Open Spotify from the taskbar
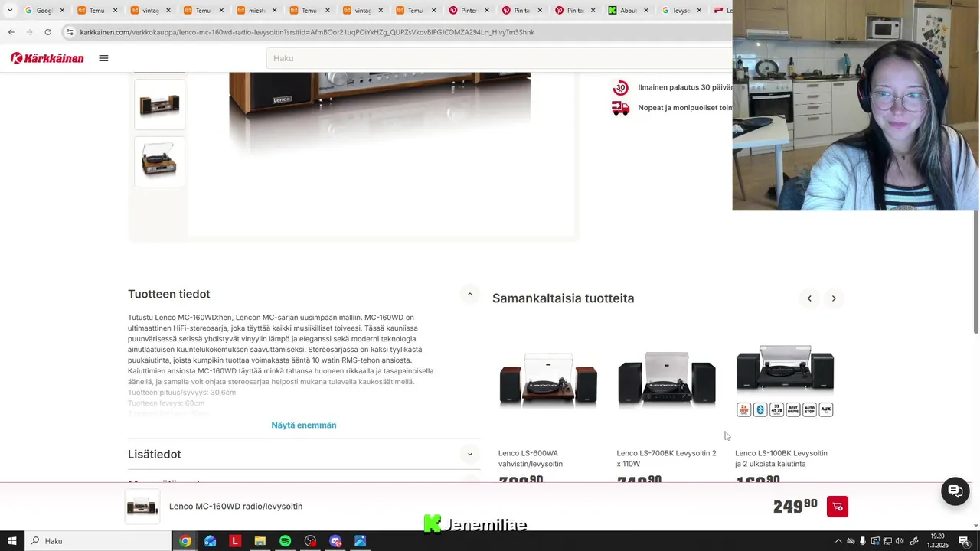Image resolution: width=980 pixels, height=551 pixels. (285, 541)
